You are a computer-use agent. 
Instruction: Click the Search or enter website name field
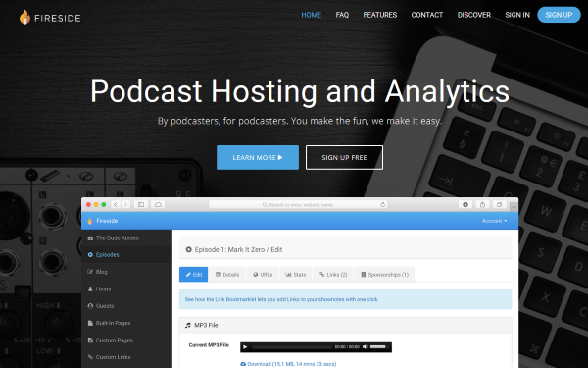(x=298, y=205)
